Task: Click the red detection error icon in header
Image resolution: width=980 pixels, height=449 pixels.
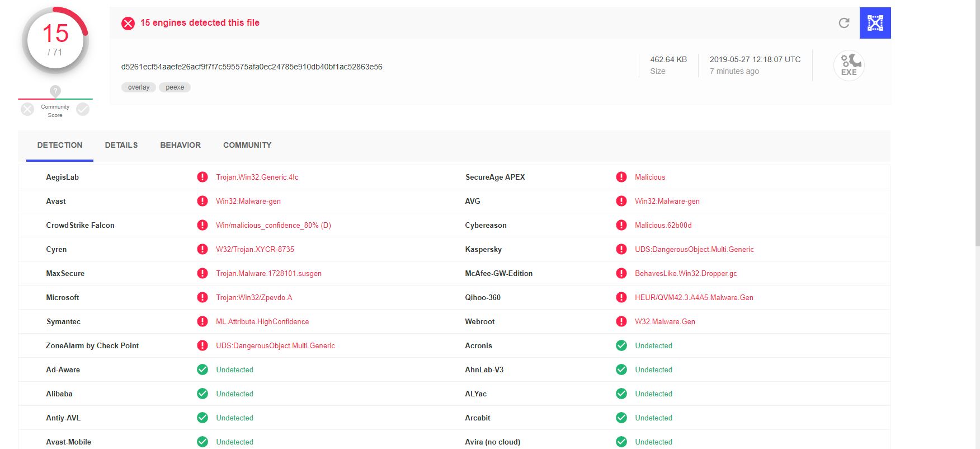Action: (x=128, y=23)
